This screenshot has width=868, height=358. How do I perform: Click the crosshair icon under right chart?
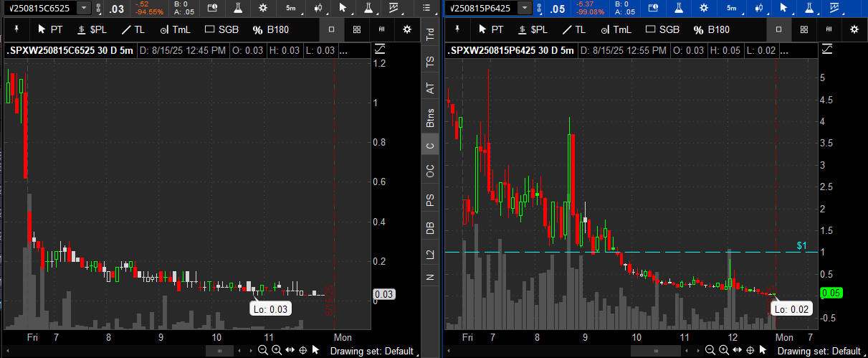point(750,350)
